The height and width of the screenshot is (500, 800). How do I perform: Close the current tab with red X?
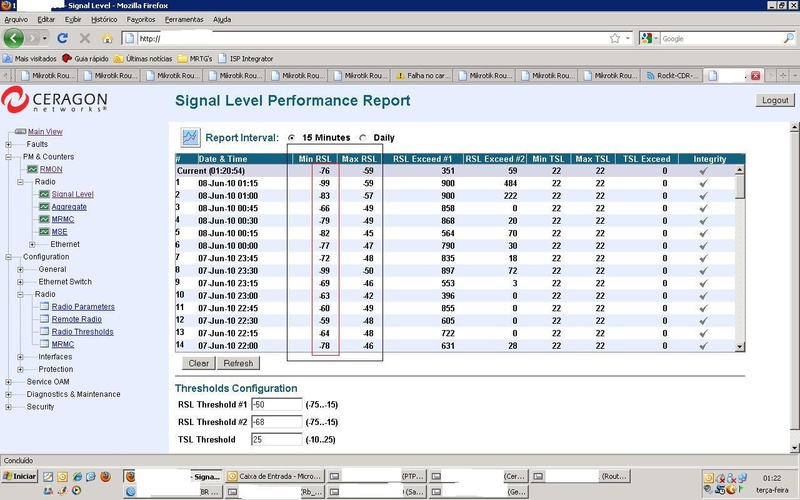756,76
